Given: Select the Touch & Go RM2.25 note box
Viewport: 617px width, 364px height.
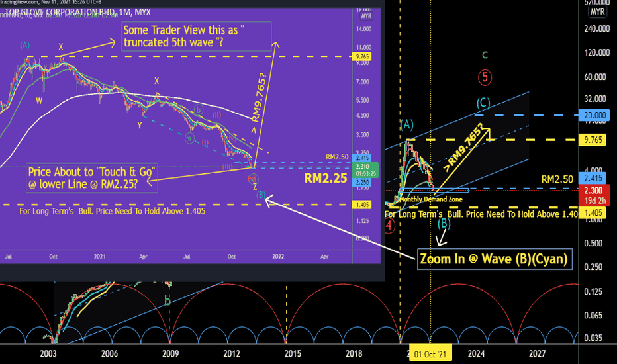Looking at the screenshot, I should point(91,178).
